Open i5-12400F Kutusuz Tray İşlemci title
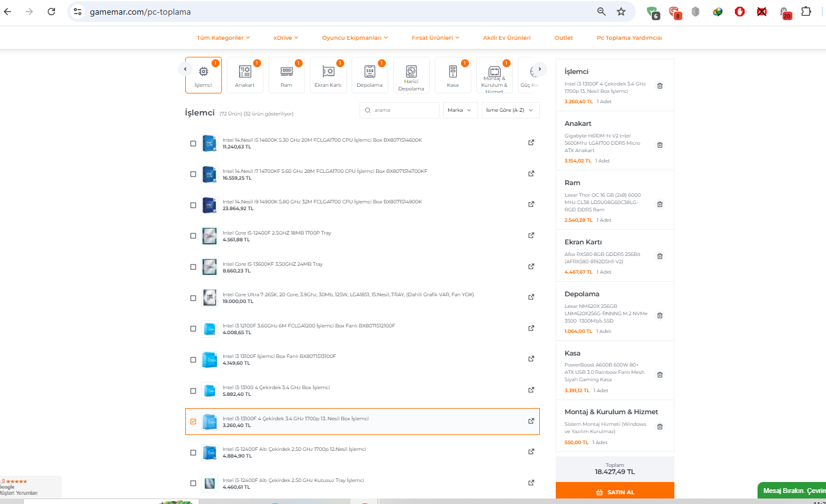The image size is (826, 504). tap(293, 480)
